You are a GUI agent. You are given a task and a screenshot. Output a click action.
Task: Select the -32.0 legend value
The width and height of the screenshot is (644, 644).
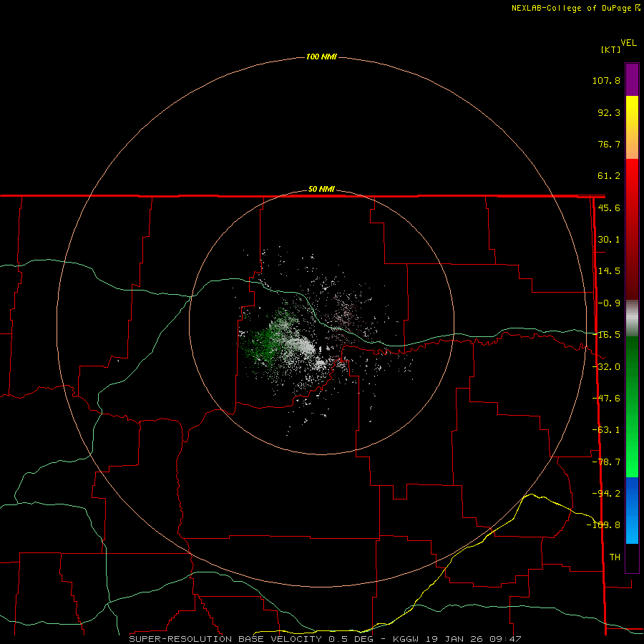606,367
